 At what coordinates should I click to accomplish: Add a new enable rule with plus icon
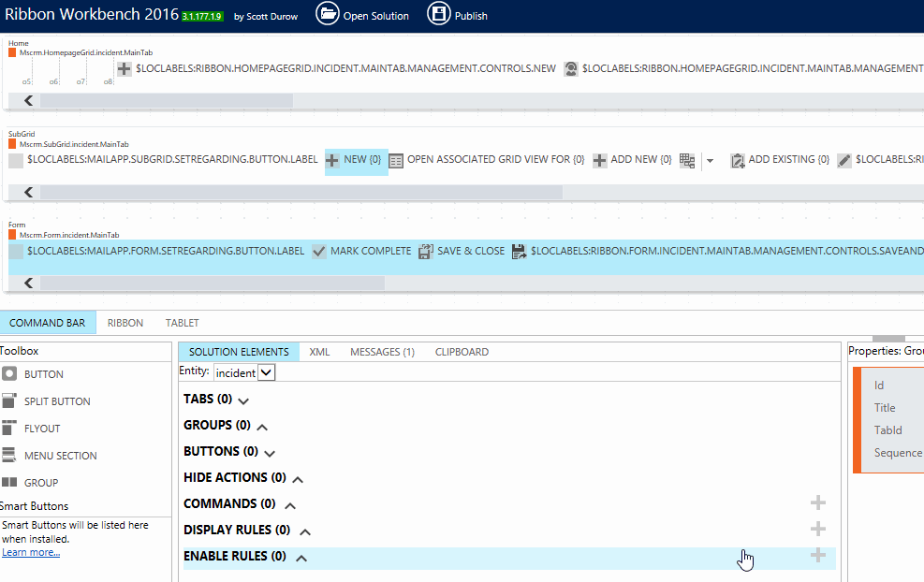818,554
